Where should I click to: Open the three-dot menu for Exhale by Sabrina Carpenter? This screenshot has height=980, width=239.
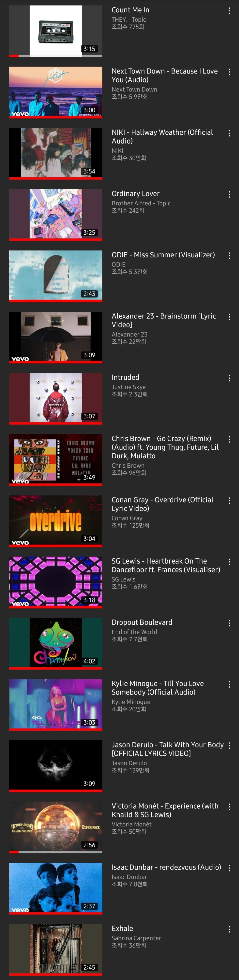pyautogui.click(x=229, y=929)
